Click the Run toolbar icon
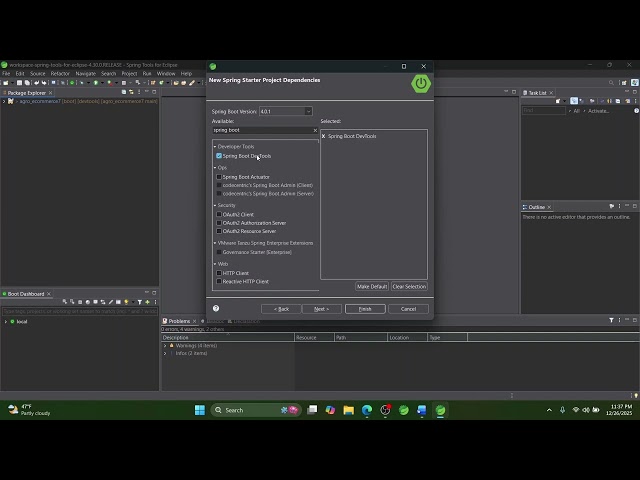The width and height of the screenshot is (640, 480). coord(96,83)
